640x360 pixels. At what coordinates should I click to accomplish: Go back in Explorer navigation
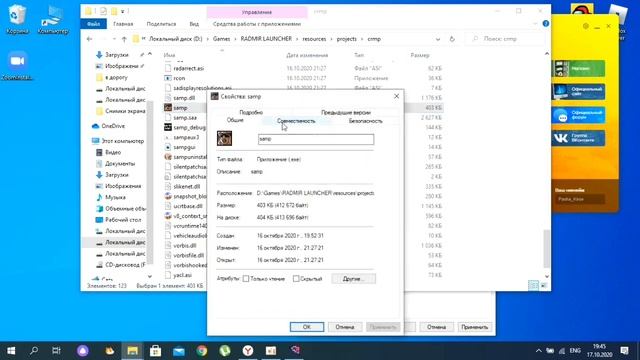coord(89,39)
